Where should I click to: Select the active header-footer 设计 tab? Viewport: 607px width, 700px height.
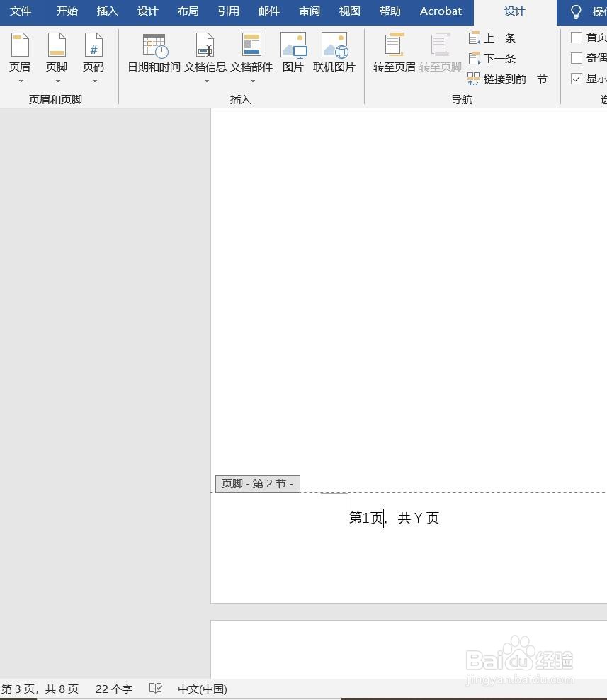[x=515, y=11]
